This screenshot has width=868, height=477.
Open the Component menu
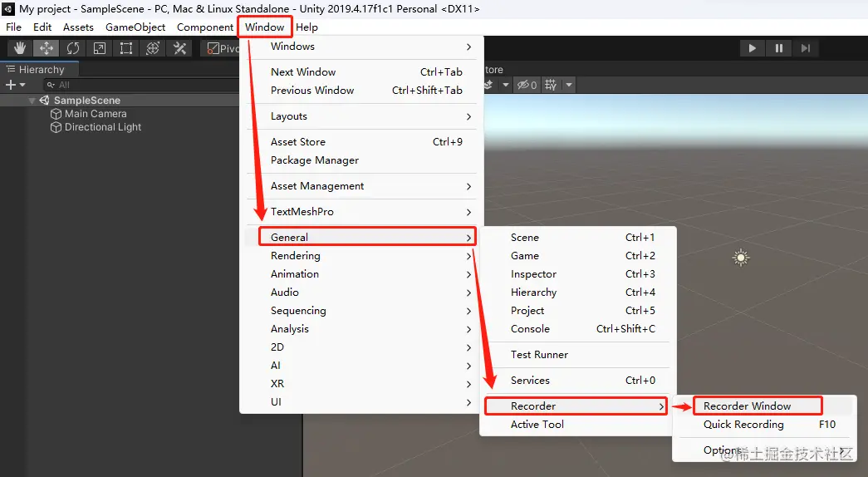(205, 27)
